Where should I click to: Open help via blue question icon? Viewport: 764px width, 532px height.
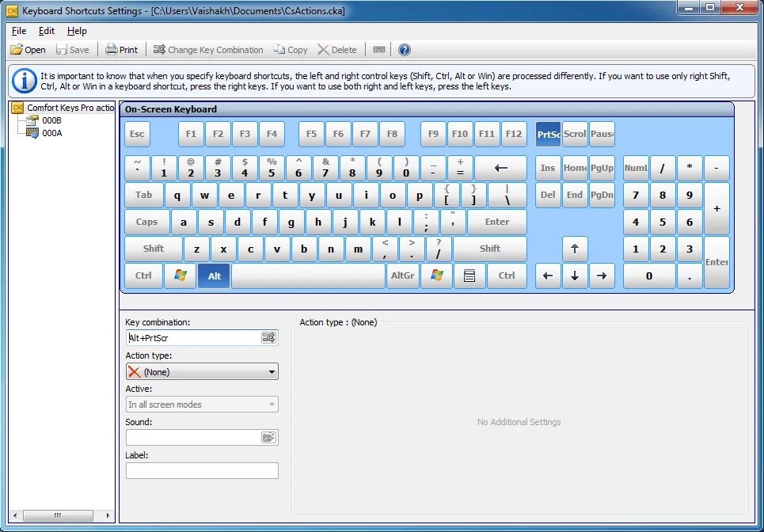[x=405, y=50]
